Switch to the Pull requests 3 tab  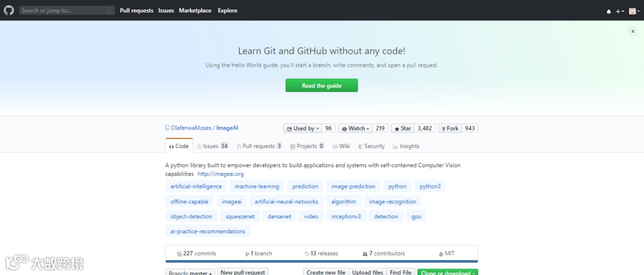[x=259, y=146]
